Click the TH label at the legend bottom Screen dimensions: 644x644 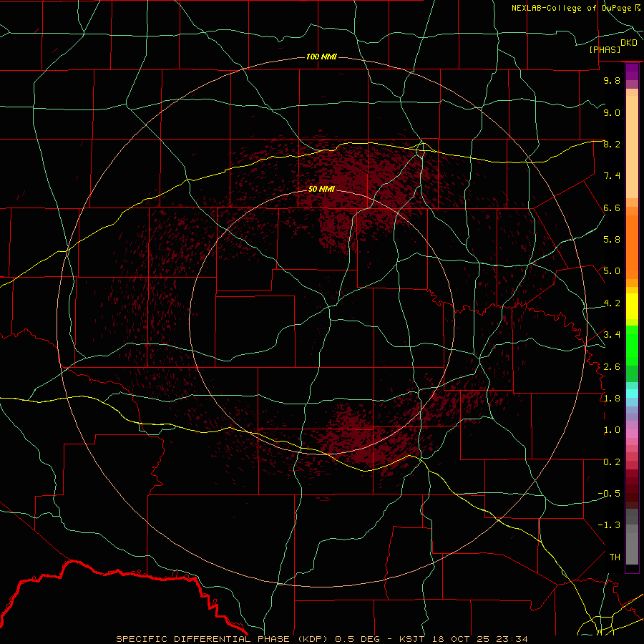[615, 557]
